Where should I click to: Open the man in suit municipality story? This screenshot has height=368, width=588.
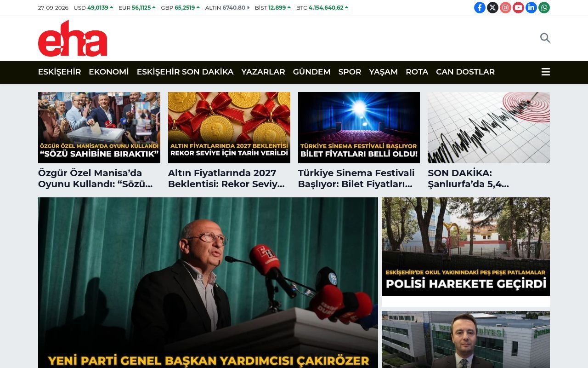pos(466,339)
